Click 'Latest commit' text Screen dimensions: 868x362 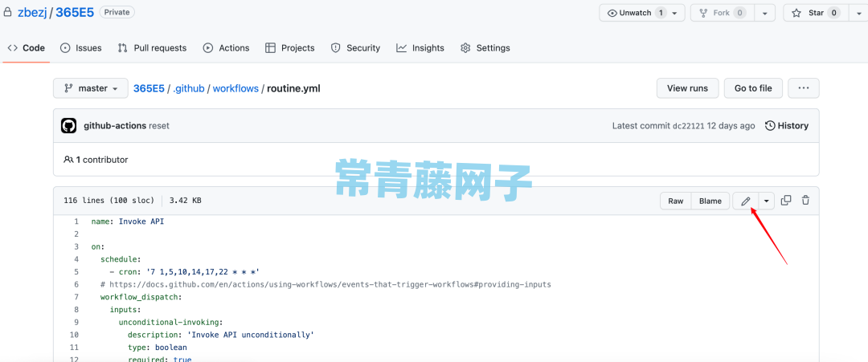click(x=641, y=125)
